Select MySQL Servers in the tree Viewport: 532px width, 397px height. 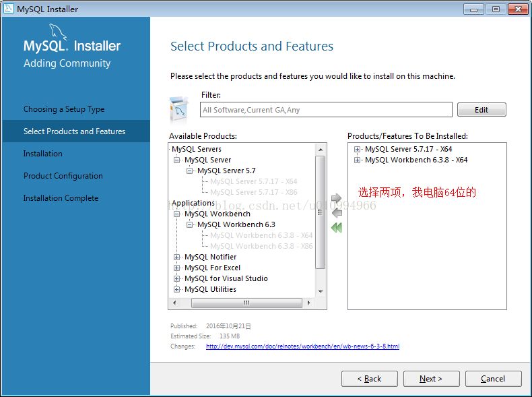click(x=197, y=149)
